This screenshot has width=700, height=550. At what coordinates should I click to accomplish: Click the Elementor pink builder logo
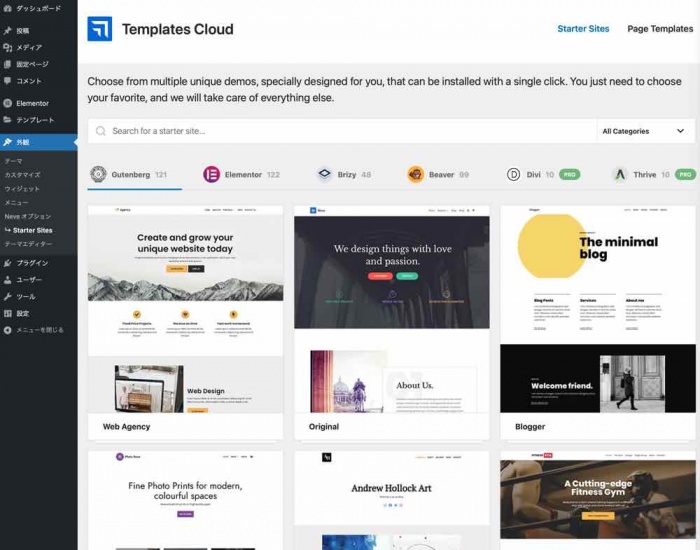pyautogui.click(x=212, y=174)
